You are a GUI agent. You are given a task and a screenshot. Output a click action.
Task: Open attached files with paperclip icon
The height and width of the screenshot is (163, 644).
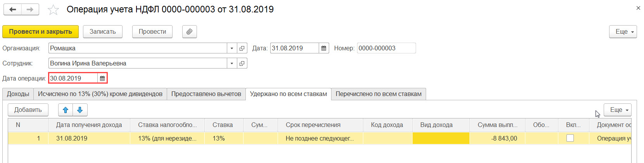click(189, 32)
